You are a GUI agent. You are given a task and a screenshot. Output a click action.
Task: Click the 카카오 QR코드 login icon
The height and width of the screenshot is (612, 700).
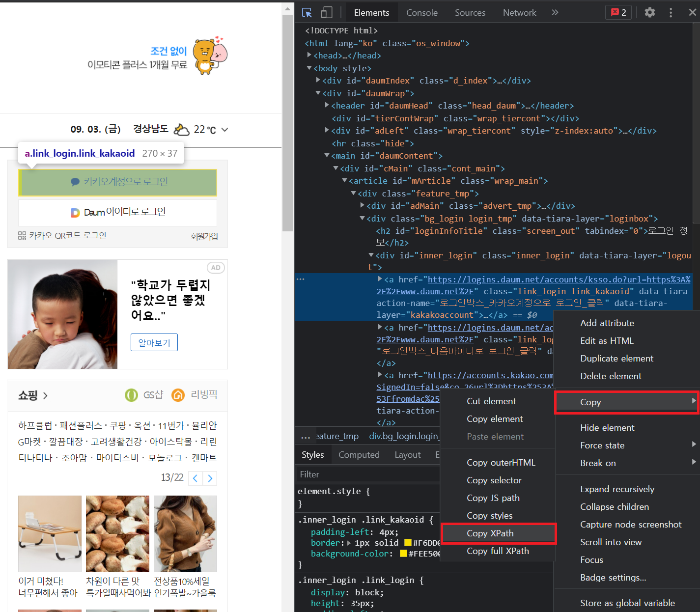pos(22,235)
